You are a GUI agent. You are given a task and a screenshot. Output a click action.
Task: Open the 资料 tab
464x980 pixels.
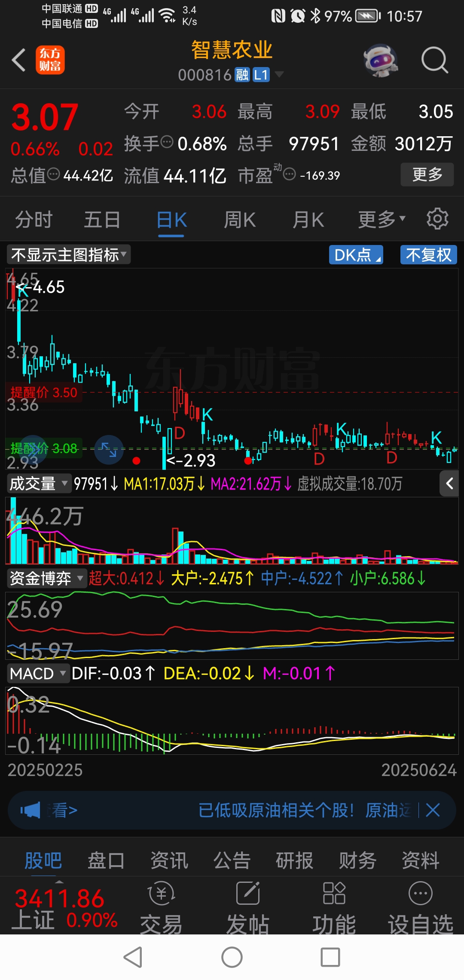(x=421, y=861)
